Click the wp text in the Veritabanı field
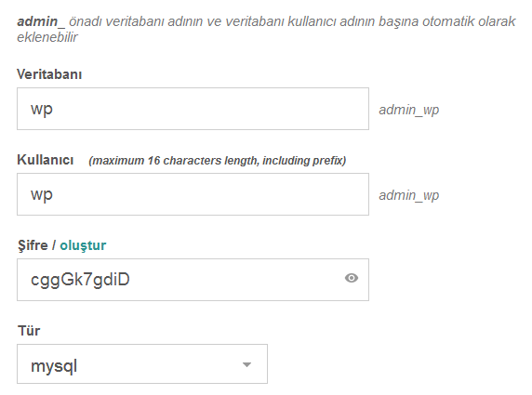This screenshot has height=395, width=532. tap(42, 110)
